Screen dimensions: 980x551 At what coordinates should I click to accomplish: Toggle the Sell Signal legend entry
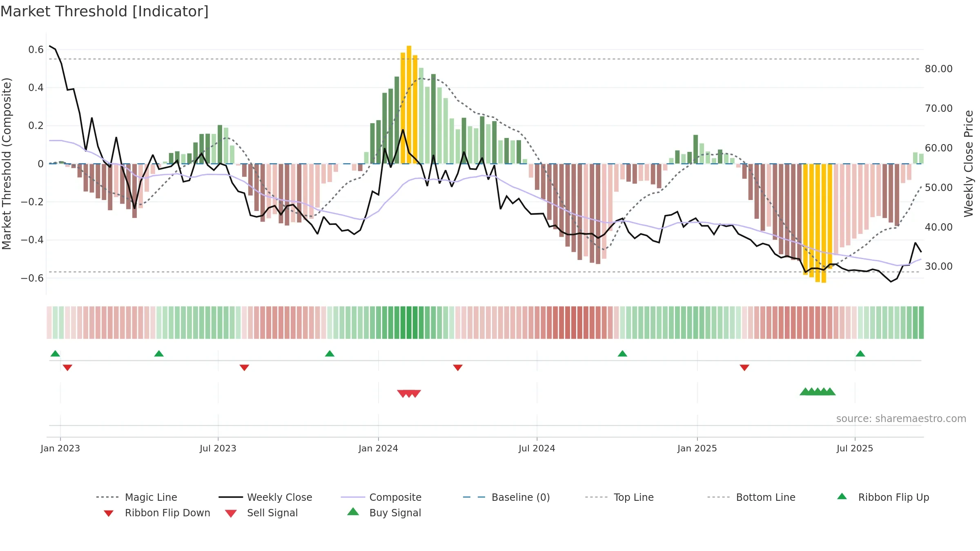[x=261, y=513]
